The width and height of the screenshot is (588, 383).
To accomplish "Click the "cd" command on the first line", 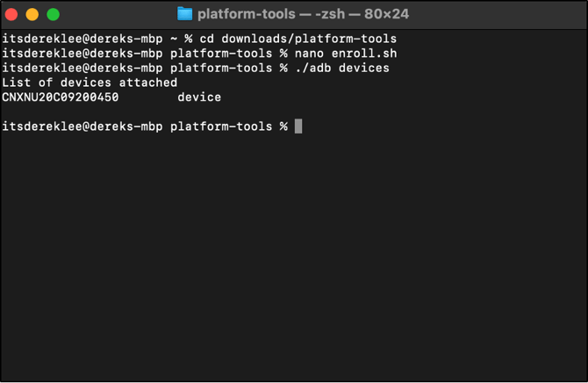I will [206, 39].
